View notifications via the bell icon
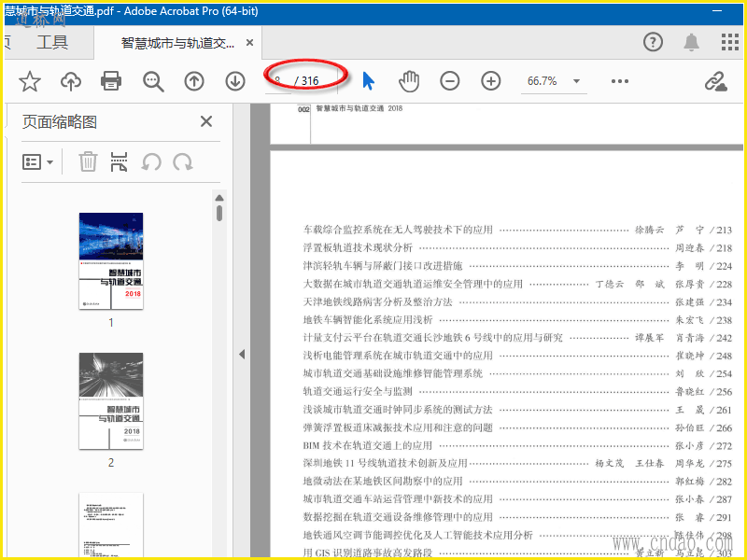Screen dimensions: 747x560 691,42
